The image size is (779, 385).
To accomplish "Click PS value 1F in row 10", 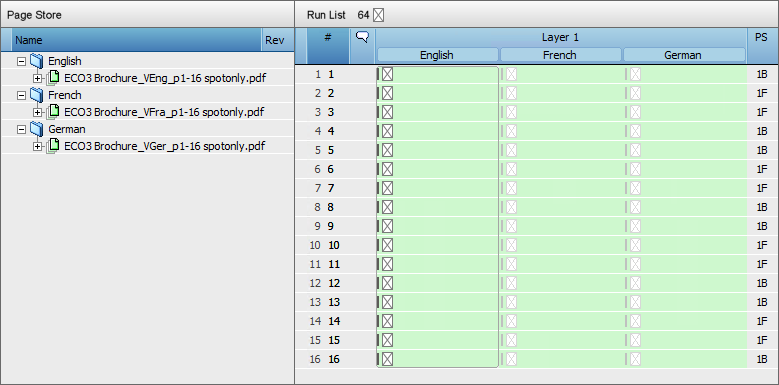I will (762, 245).
